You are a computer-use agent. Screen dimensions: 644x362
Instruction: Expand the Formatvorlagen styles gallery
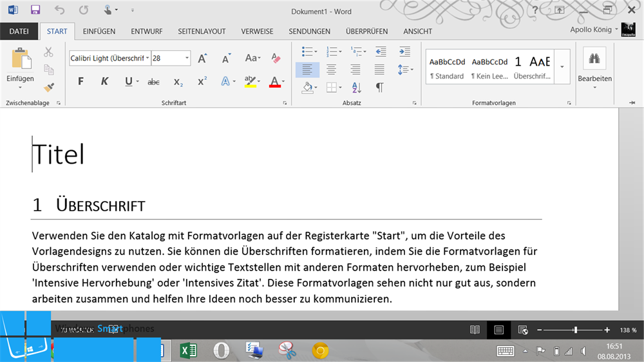pos(562,66)
